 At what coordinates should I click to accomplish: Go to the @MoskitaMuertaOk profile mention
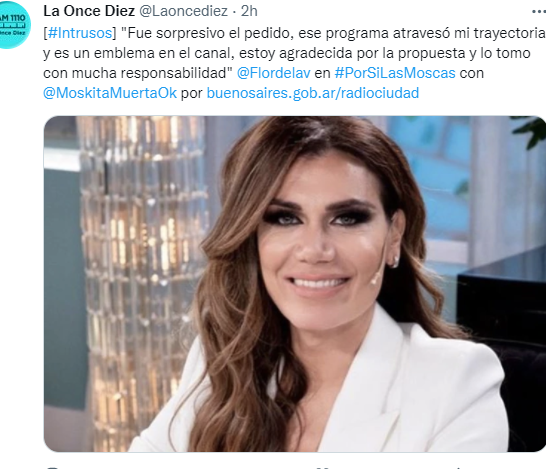tap(110, 93)
